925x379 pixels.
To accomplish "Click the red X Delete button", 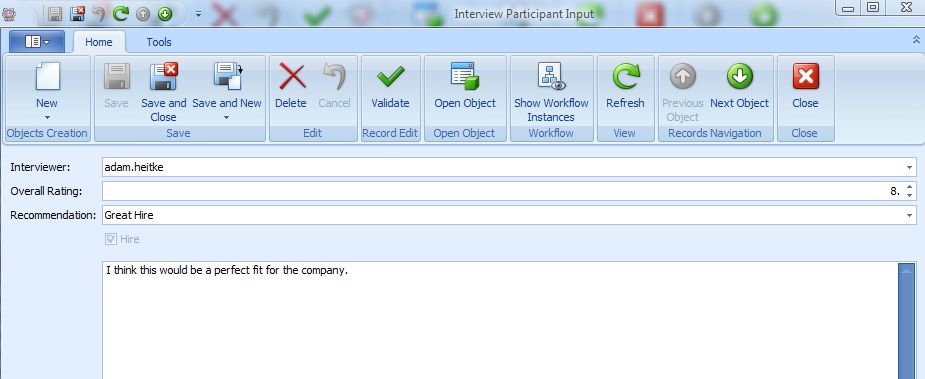I will pos(291,86).
